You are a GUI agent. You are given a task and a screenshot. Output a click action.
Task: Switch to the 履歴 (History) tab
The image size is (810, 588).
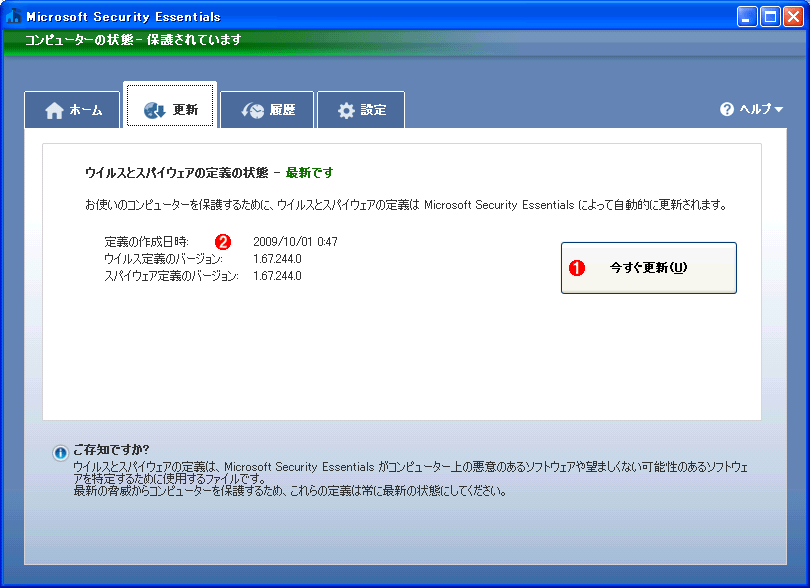click(267, 110)
